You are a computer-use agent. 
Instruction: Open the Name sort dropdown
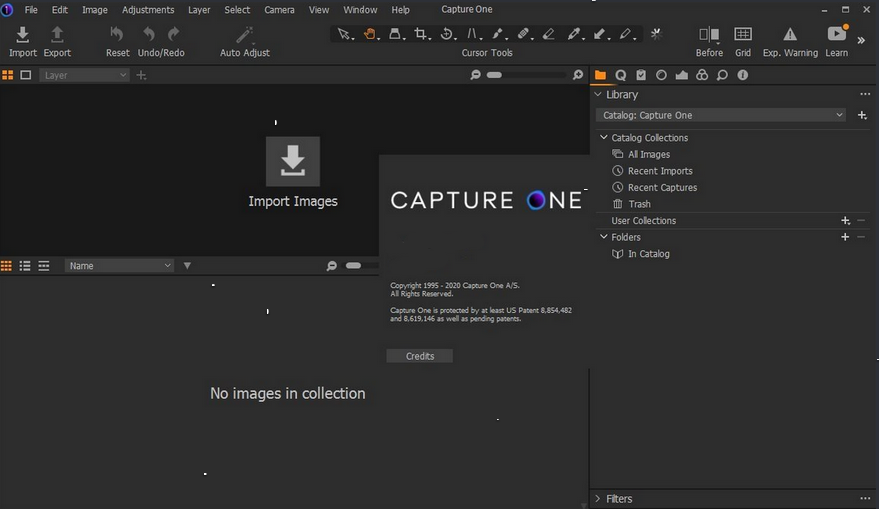coord(119,266)
